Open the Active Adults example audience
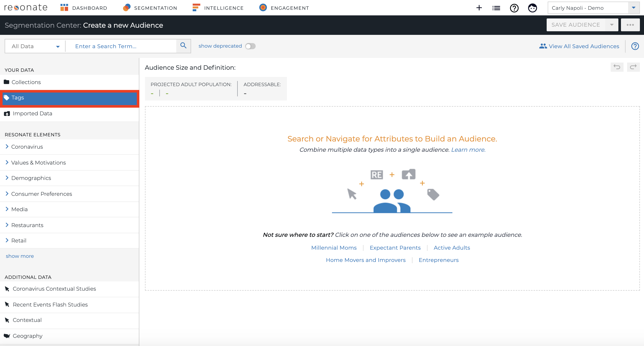The height and width of the screenshot is (346, 644). pyautogui.click(x=452, y=248)
